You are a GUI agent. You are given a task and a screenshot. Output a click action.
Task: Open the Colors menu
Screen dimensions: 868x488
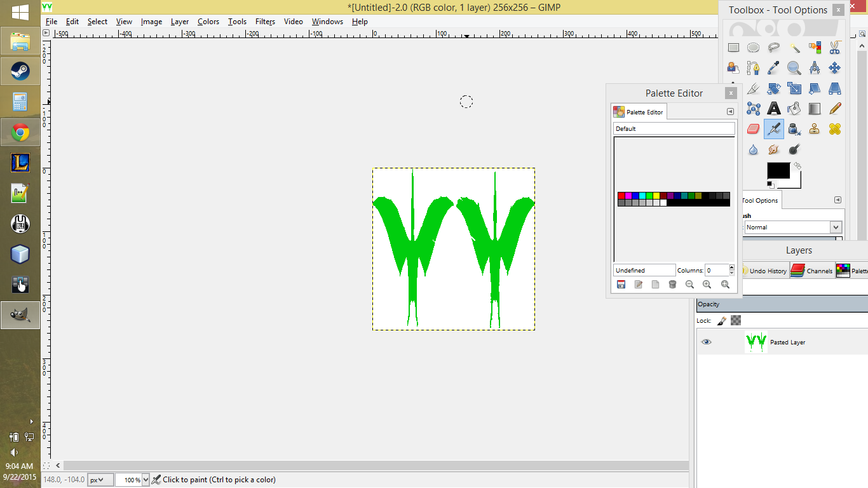click(x=208, y=22)
